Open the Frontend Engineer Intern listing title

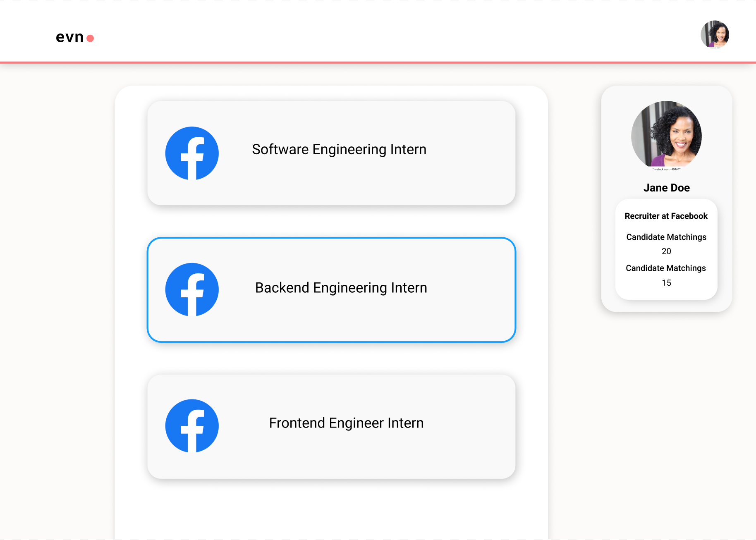coord(346,423)
